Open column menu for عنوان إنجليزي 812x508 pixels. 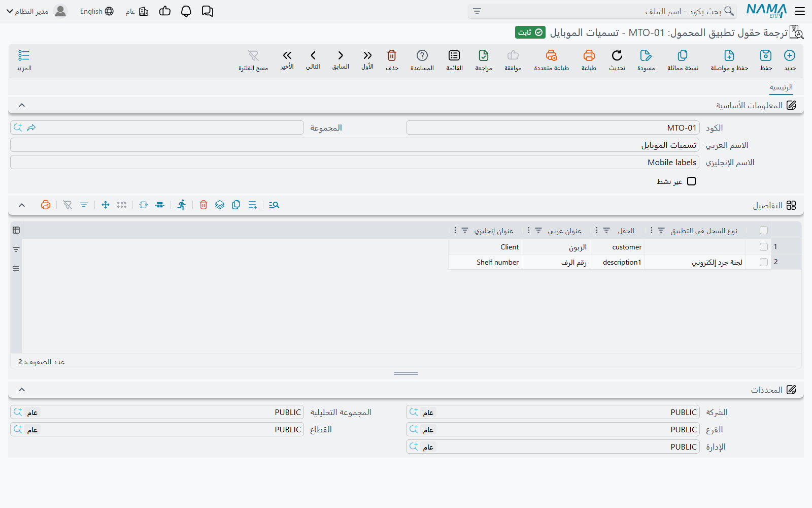(455, 230)
